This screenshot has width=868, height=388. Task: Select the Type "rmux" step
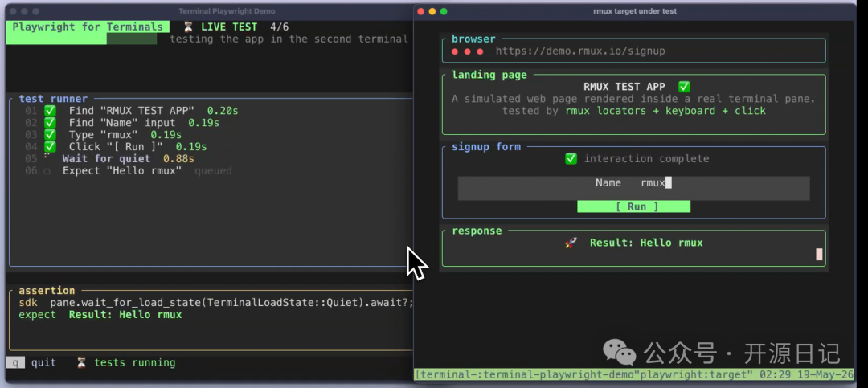pos(103,134)
